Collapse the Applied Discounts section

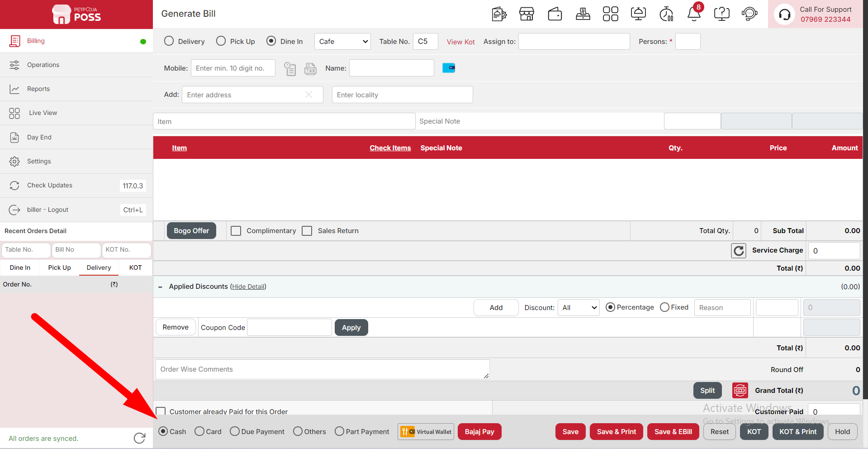(x=160, y=287)
